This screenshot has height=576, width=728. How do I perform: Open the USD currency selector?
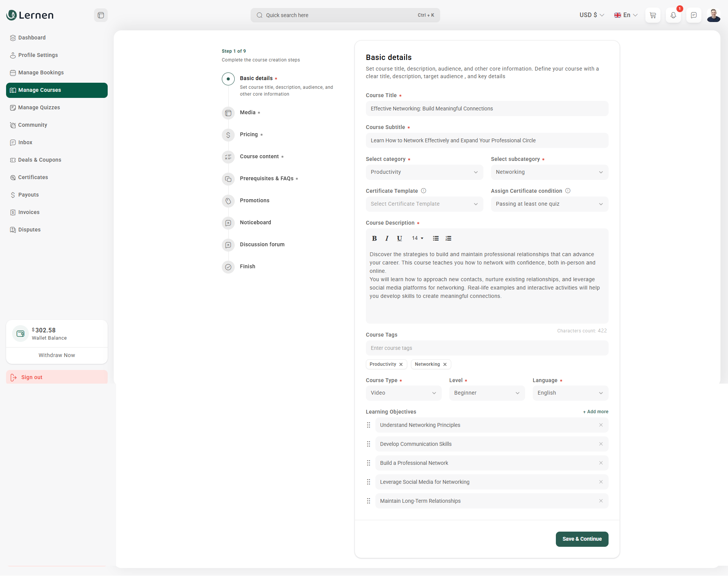click(591, 15)
